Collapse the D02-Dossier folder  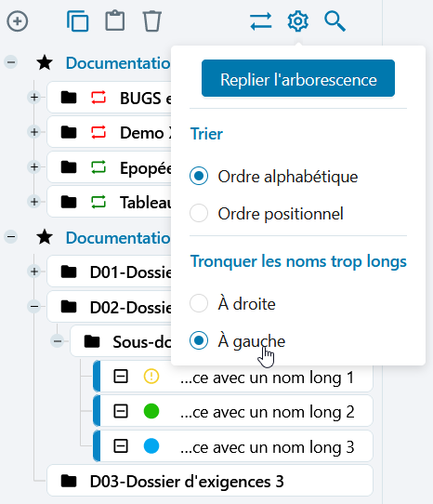pyautogui.click(x=34, y=306)
